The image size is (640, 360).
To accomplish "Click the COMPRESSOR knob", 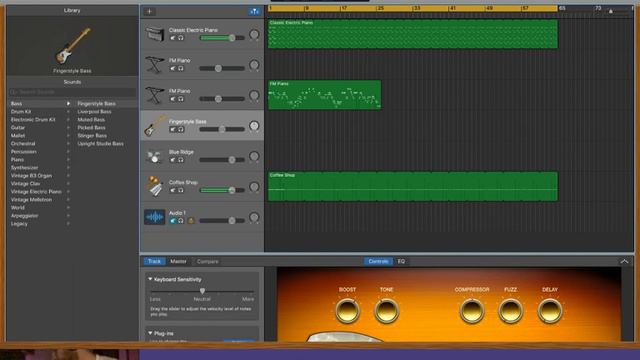I will tap(472, 311).
